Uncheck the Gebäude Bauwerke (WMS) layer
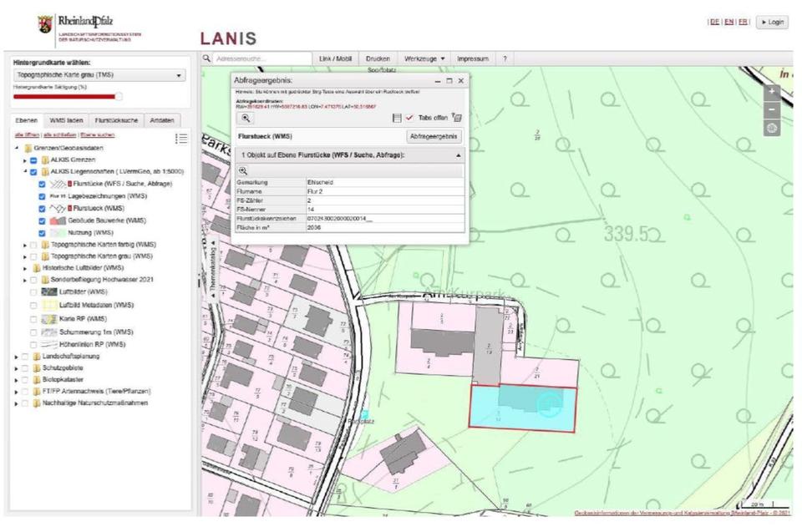Viewport: 802px width, 532px height. click(43, 220)
